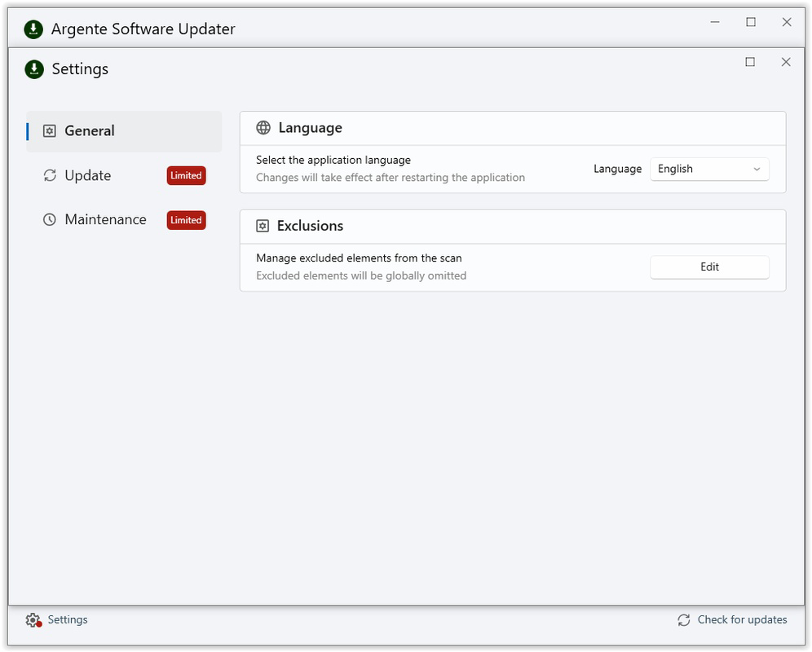Select the General settings tab
Viewport: 812px width, 652px height.
coord(124,131)
